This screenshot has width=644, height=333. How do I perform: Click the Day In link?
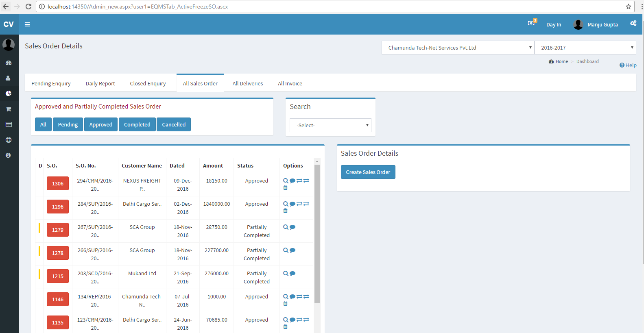(554, 24)
